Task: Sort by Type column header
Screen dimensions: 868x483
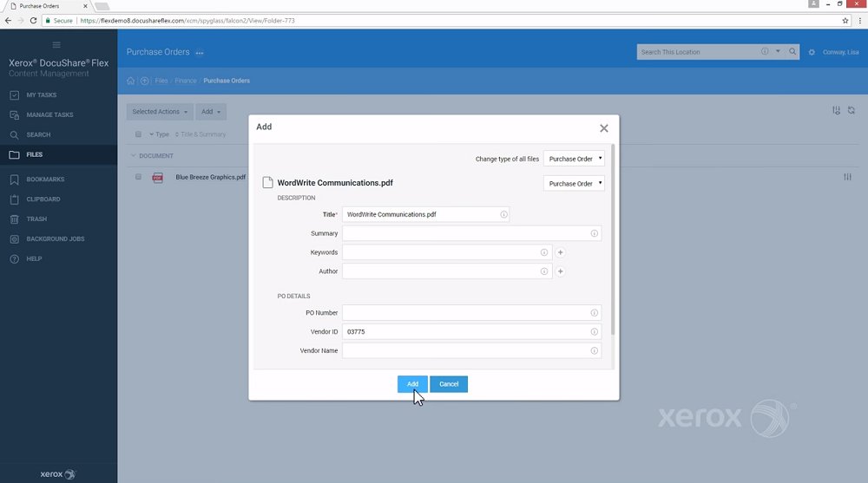Action: [x=159, y=134]
